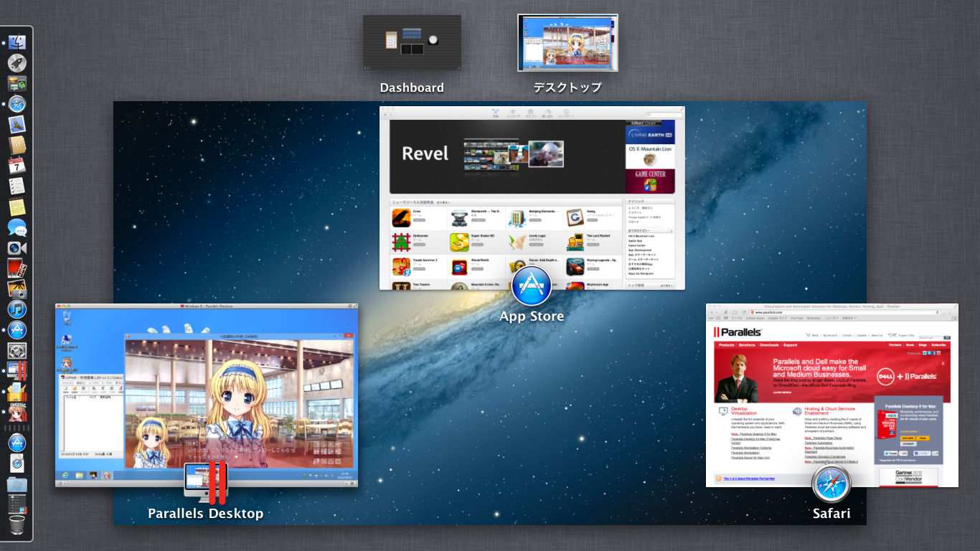Screen dimensions: 980x551
Task: Open Products tab on Parallels website
Action: pos(726,345)
